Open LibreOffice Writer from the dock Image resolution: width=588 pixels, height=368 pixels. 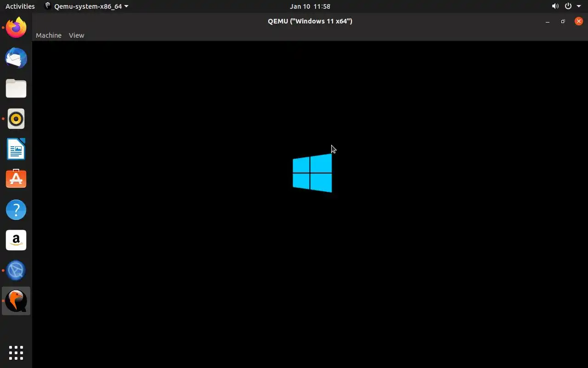(x=16, y=149)
